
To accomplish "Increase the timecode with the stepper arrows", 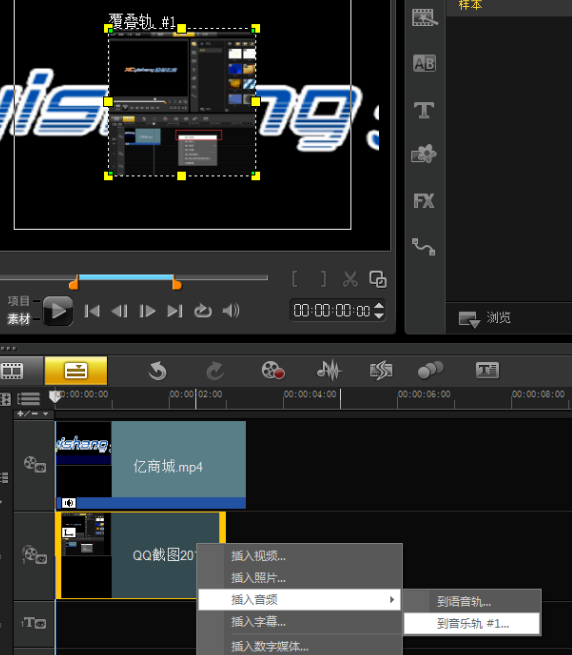I will (x=379, y=306).
